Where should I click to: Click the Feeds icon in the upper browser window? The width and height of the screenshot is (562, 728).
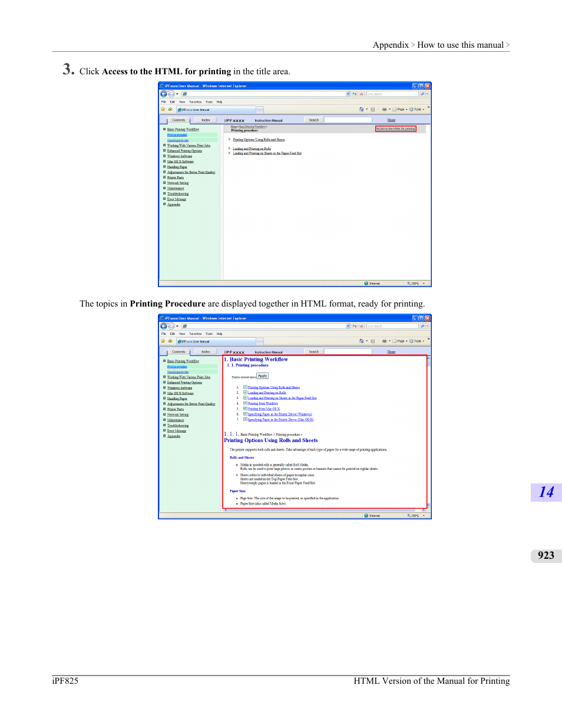[x=372, y=109]
